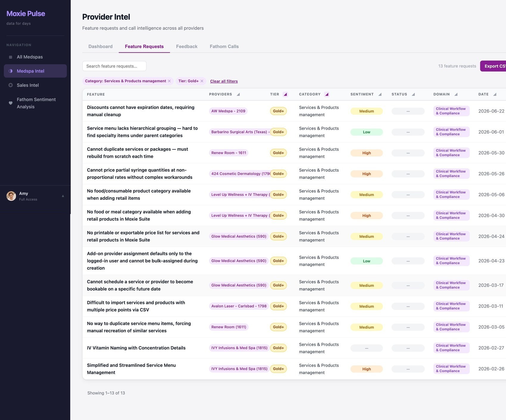Remove the Tier Gold+ filter chip
506x420 pixels.
(x=202, y=81)
